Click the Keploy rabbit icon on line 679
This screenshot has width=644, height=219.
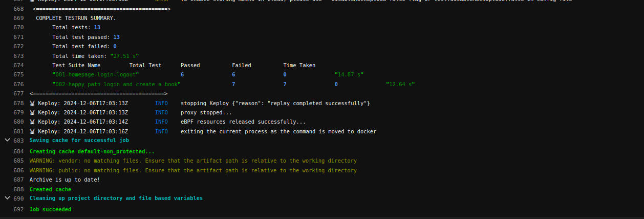32,112
